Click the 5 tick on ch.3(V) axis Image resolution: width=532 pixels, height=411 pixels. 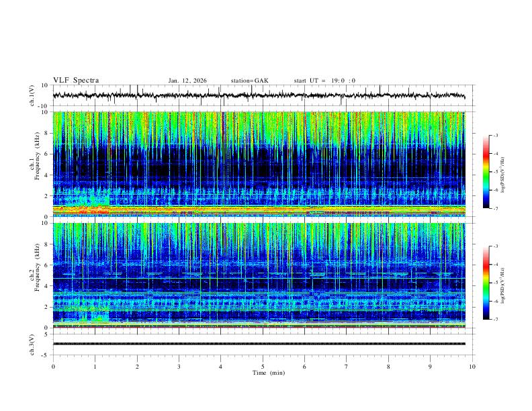click(46, 334)
